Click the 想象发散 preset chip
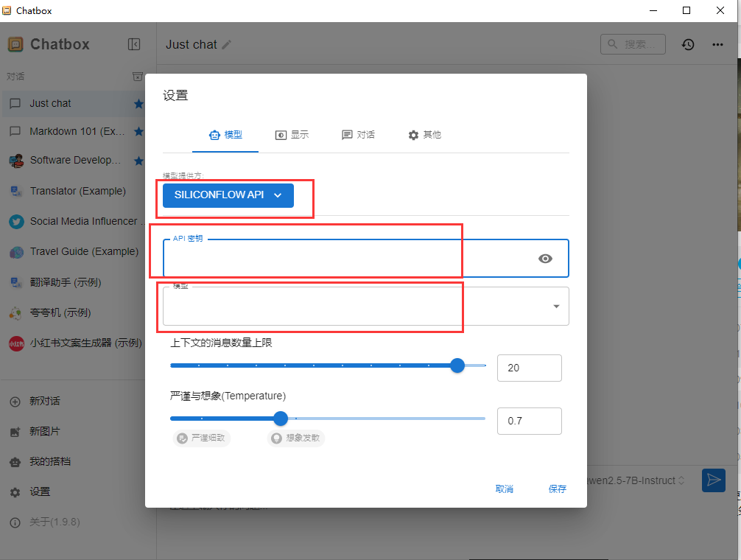Image resolution: width=741 pixels, height=560 pixels. (x=296, y=438)
